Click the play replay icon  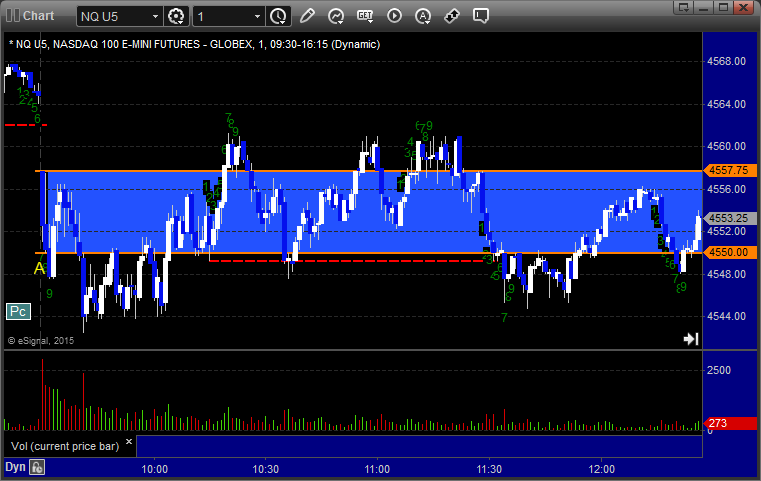coord(394,16)
